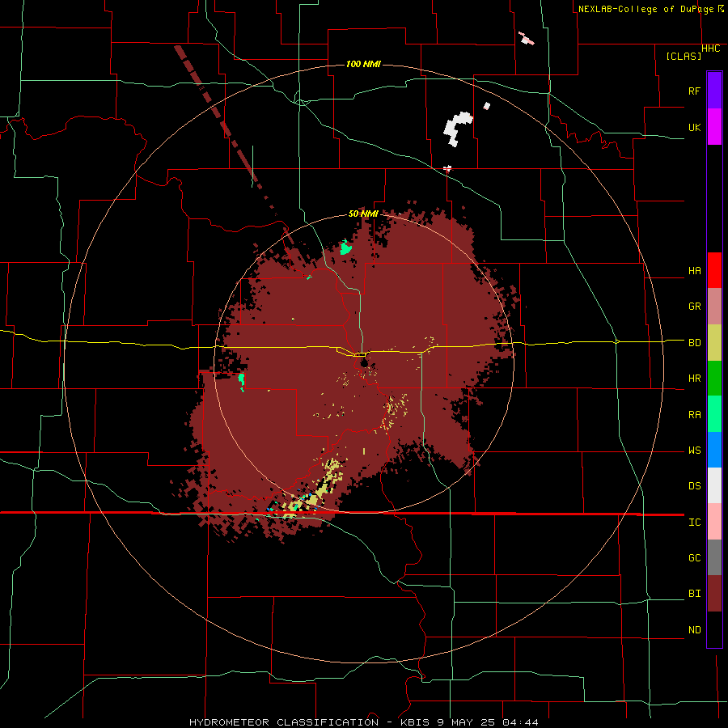The image size is (728, 728).
Task: Click the RF purple legend swatch
Action: pyautogui.click(x=714, y=90)
